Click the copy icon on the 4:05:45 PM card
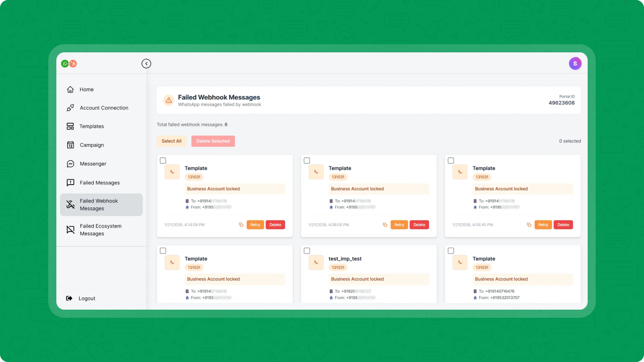This screenshot has width=644, height=362. click(529, 225)
